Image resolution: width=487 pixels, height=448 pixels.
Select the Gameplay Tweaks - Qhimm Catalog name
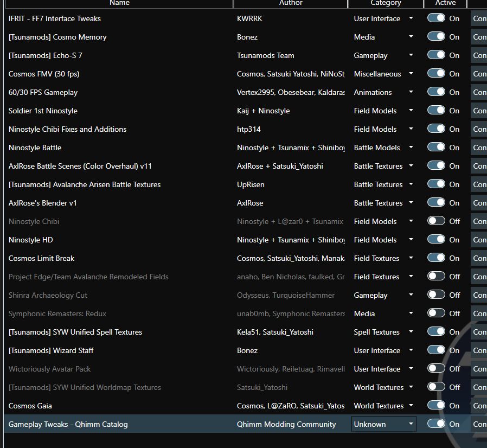68,424
